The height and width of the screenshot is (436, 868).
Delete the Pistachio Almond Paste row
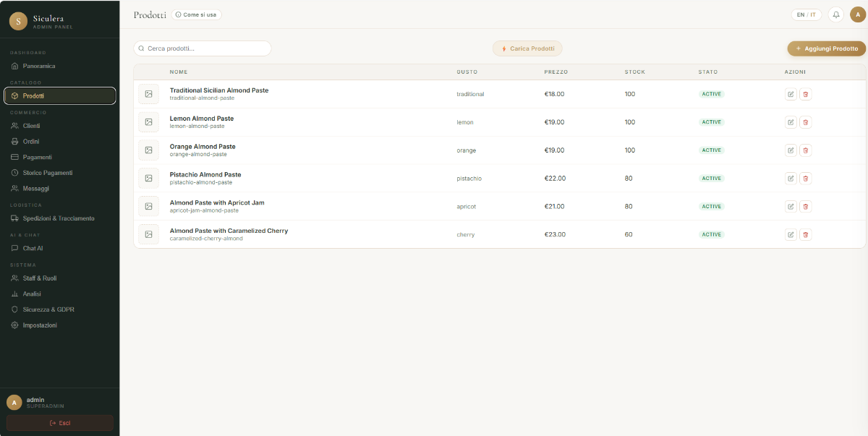click(806, 178)
